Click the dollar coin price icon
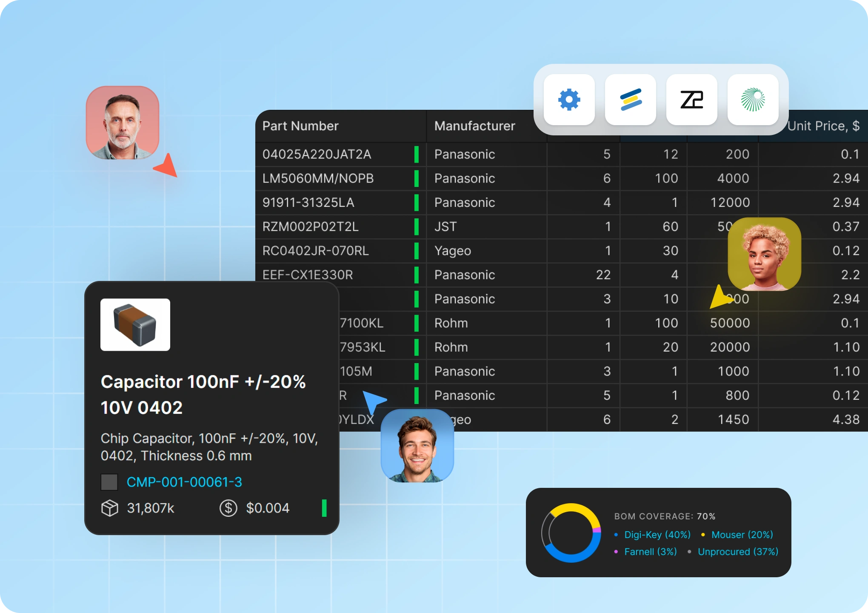Viewport: 868px width, 613px height. tap(228, 508)
